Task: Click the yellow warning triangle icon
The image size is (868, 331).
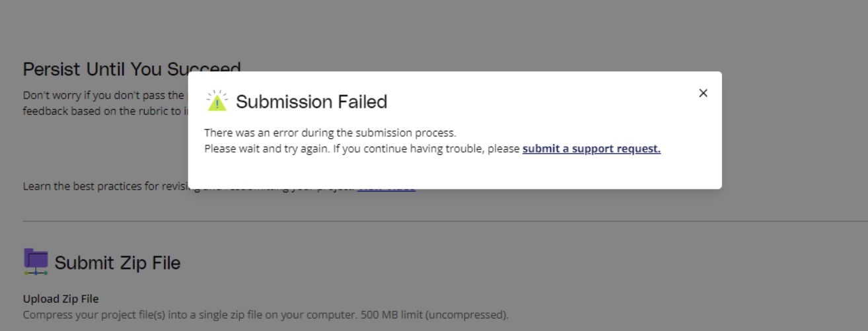Action: tap(217, 101)
